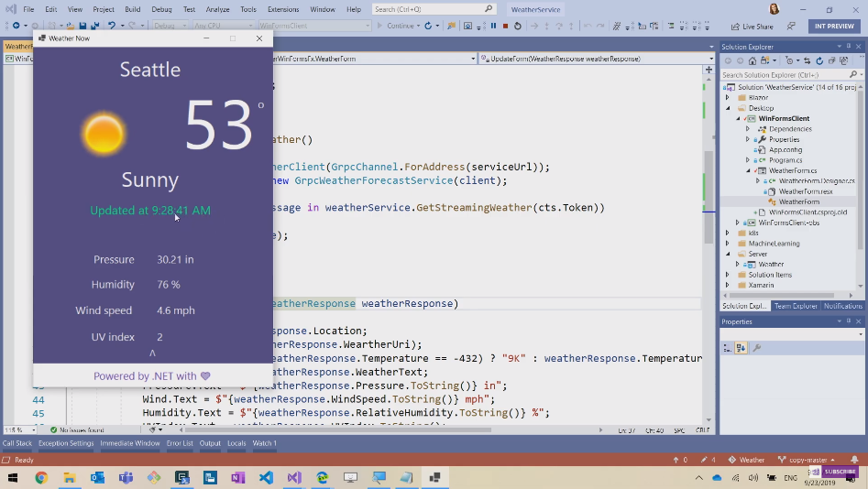Open Visual Studio Code from the taskbar
The width and height of the screenshot is (868, 489).
click(266, 477)
